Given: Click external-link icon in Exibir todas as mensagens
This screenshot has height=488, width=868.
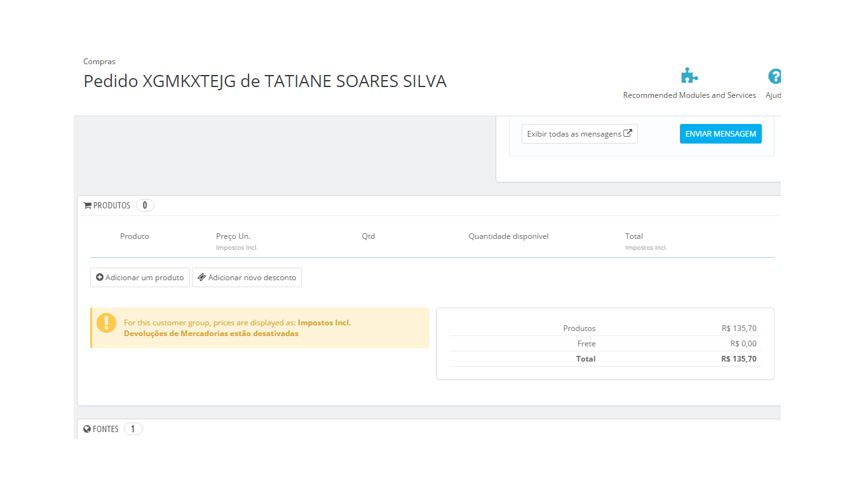Looking at the screenshot, I should [x=628, y=133].
